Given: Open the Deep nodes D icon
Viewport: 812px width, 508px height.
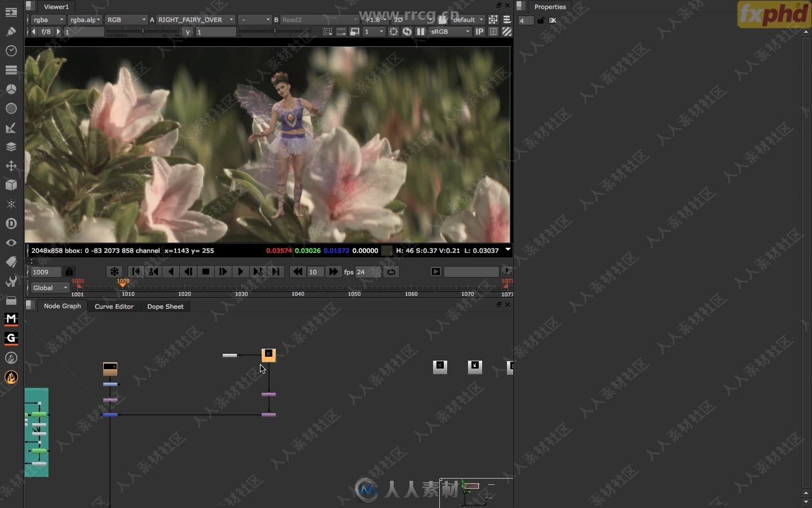Looking at the screenshot, I should [x=11, y=224].
